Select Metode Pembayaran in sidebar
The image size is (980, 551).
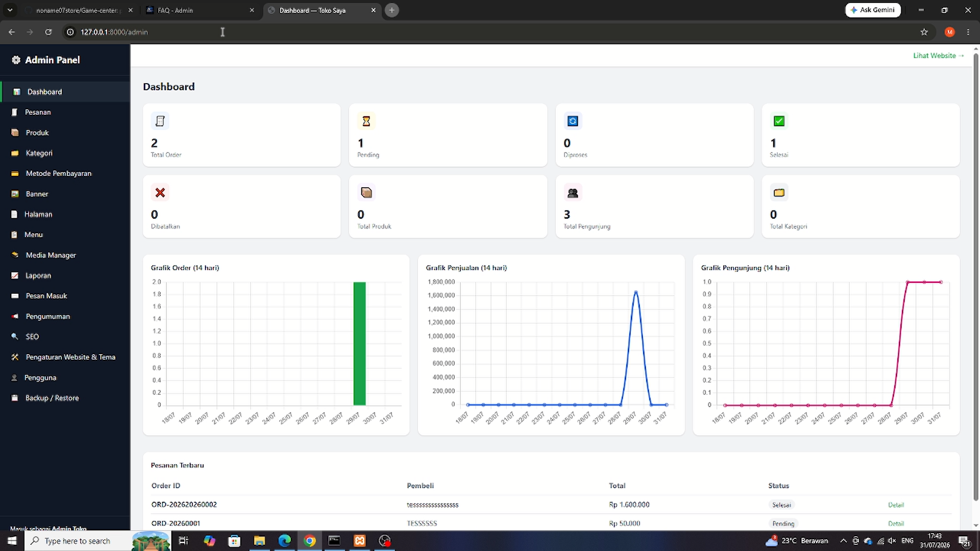pyautogui.click(x=65, y=173)
